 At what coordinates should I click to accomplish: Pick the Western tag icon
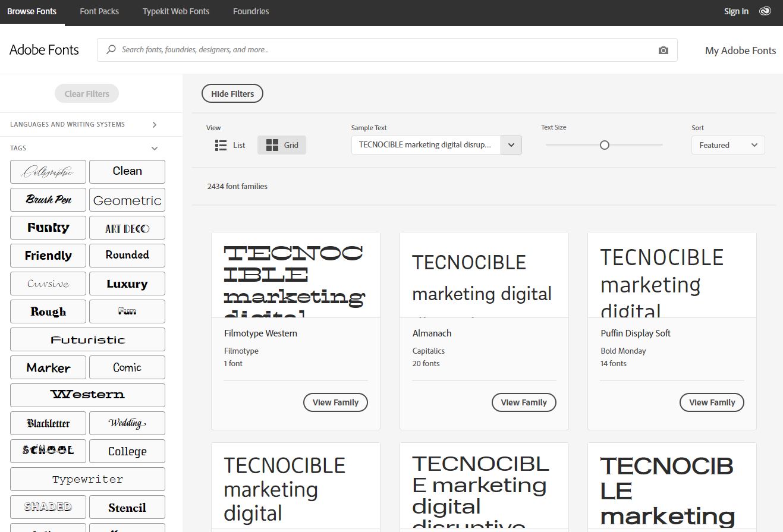(87, 395)
